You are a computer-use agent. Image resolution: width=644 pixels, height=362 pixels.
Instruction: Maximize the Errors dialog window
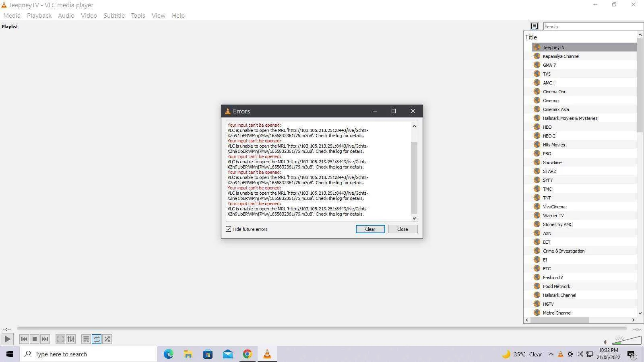[394, 111]
